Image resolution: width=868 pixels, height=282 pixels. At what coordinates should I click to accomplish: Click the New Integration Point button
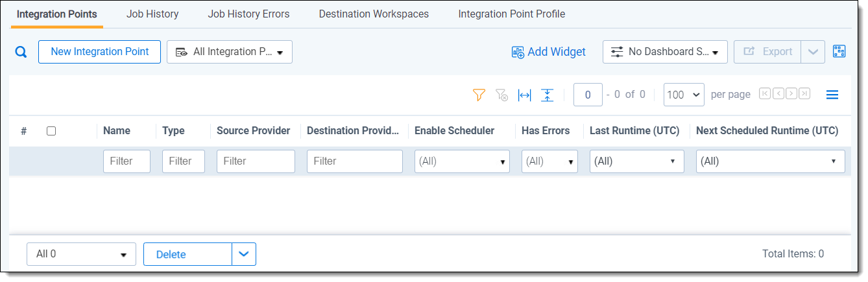click(99, 52)
